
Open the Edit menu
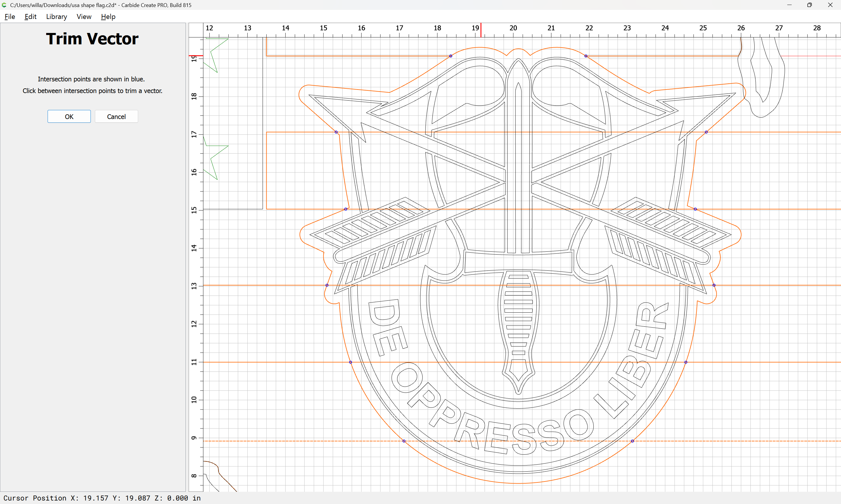30,17
